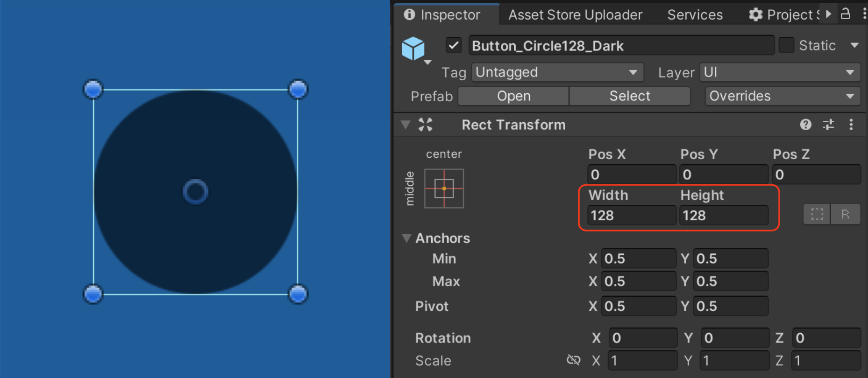Toggle blueprint mode button
The image size is (868, 378).
[x=817, y=214]
